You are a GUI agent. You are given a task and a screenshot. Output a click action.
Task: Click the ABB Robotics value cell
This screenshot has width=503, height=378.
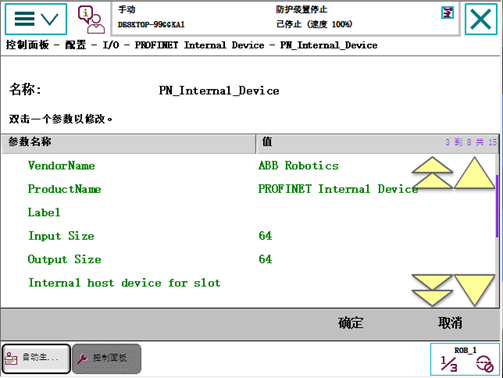tap(298, 166)
